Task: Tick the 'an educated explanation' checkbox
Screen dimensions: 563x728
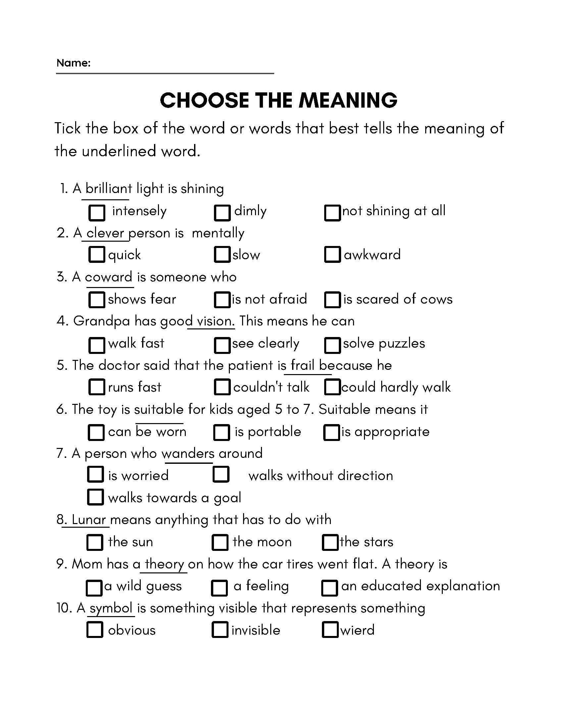Action: 330,588
